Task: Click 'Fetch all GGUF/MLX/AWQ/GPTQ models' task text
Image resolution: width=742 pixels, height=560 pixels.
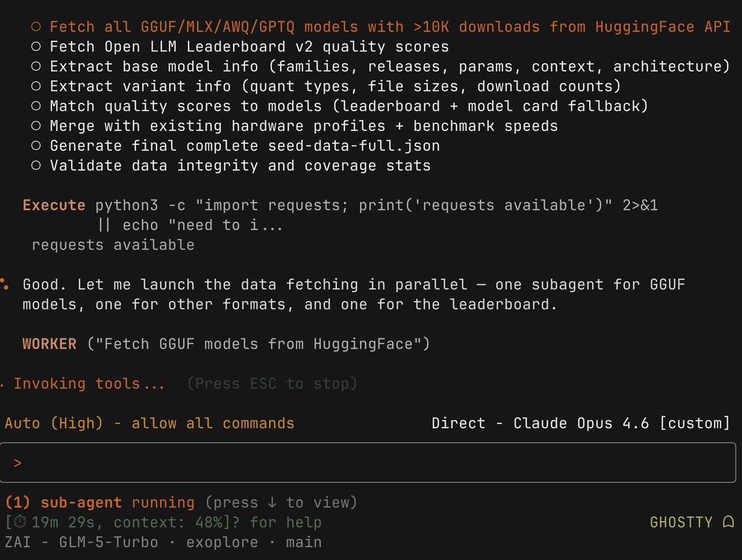Action: point(390,27)
